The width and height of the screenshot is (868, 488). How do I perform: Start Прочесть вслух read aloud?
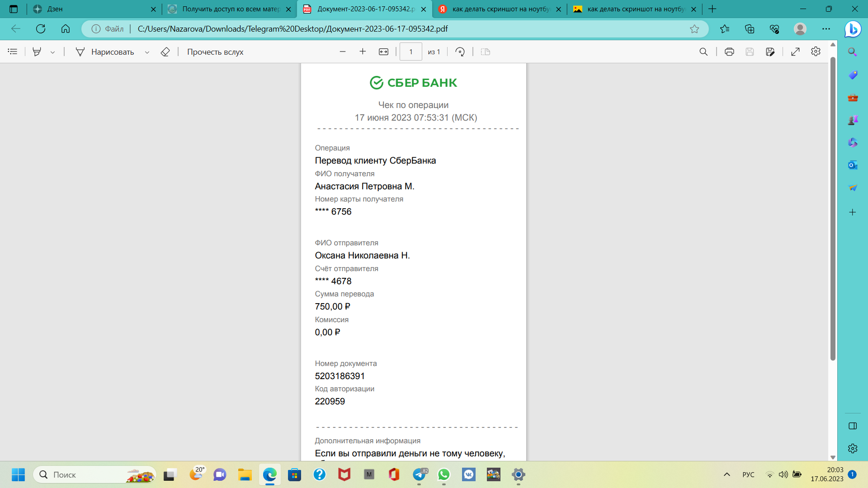(215, 52)
